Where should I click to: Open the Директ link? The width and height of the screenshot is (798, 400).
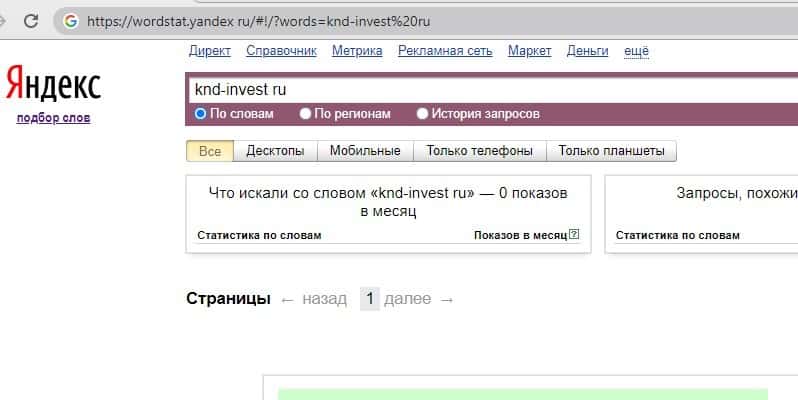coord(209,51)
